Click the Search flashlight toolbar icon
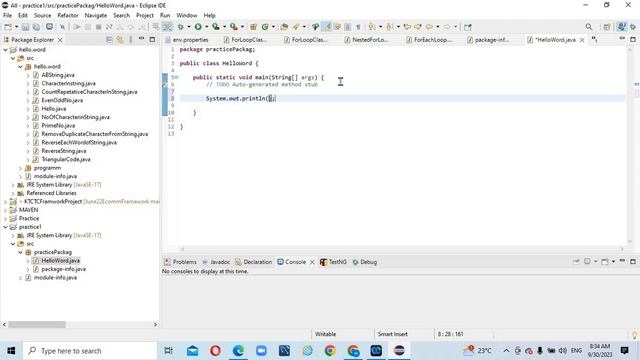The height and width of the screenshot is (360, 640). coord(296,27)
